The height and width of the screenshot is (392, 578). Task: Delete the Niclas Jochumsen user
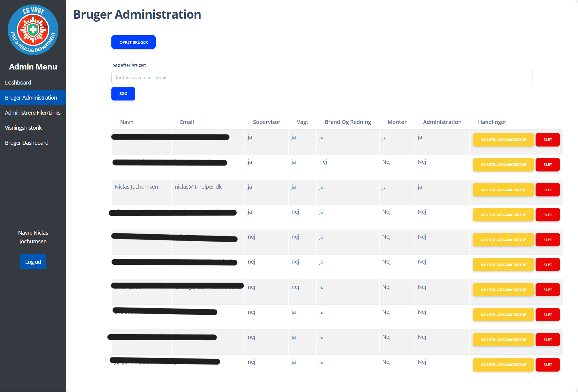547,190
